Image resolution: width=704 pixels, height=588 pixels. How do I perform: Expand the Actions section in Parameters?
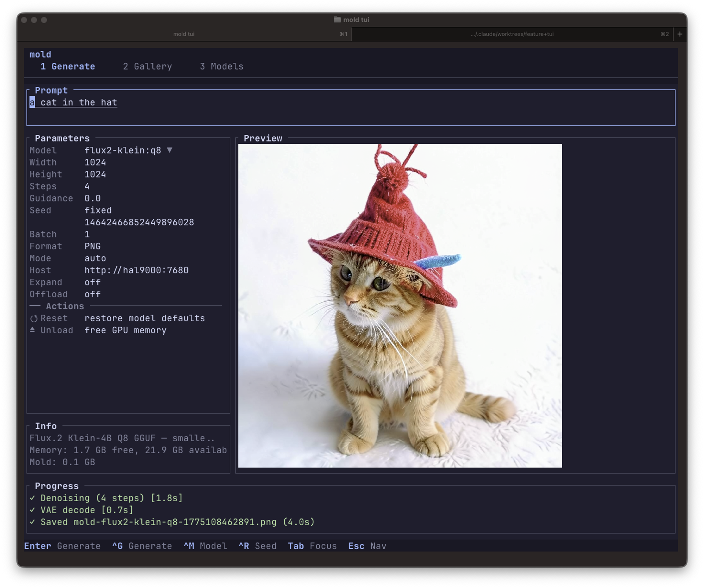click(65, 306)
